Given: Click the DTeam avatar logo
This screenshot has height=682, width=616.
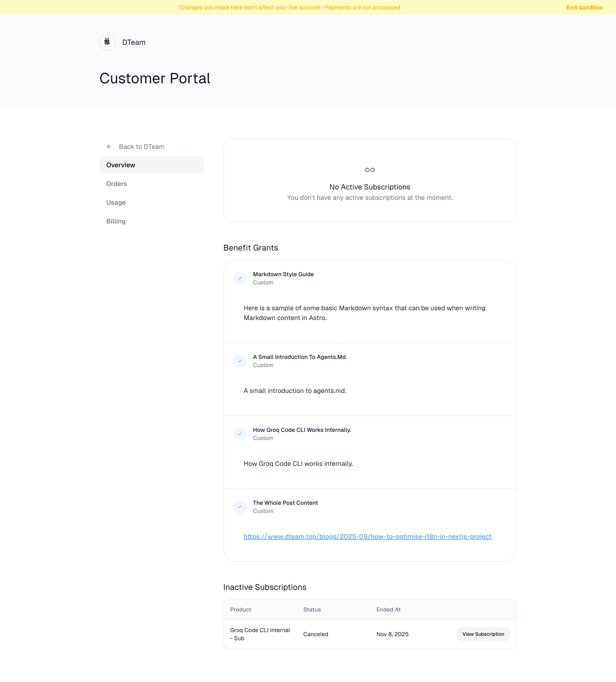Looking at the screenshot, I should pyautogui.click(x=107, y=42).
